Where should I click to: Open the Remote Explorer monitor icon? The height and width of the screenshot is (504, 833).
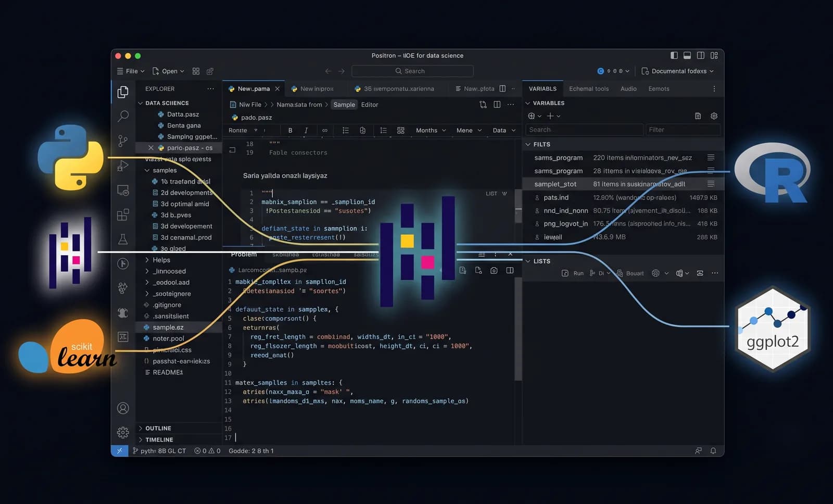(x=123, y=191)
